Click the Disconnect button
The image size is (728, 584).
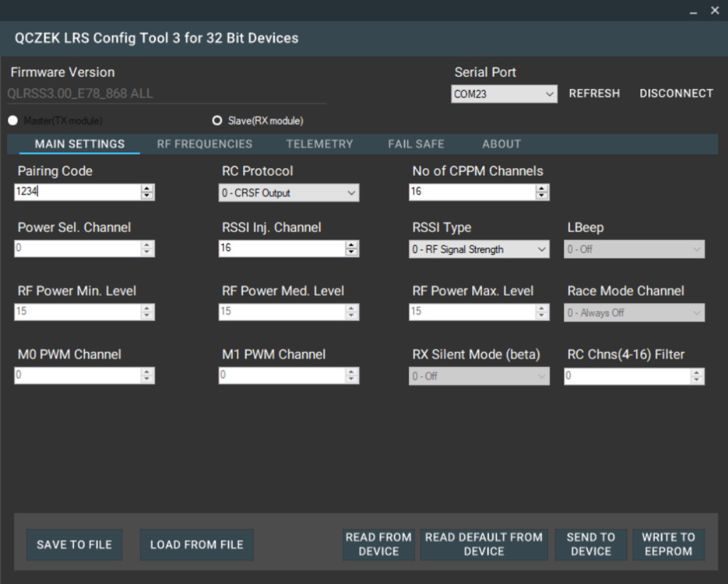pyautogui.click(x=676, y=93)
